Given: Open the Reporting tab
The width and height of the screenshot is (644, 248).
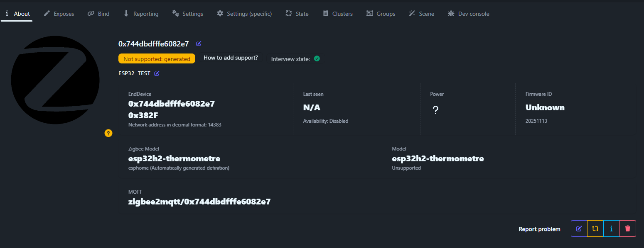Looking at the screenshot, I should [x=141, y=14].
